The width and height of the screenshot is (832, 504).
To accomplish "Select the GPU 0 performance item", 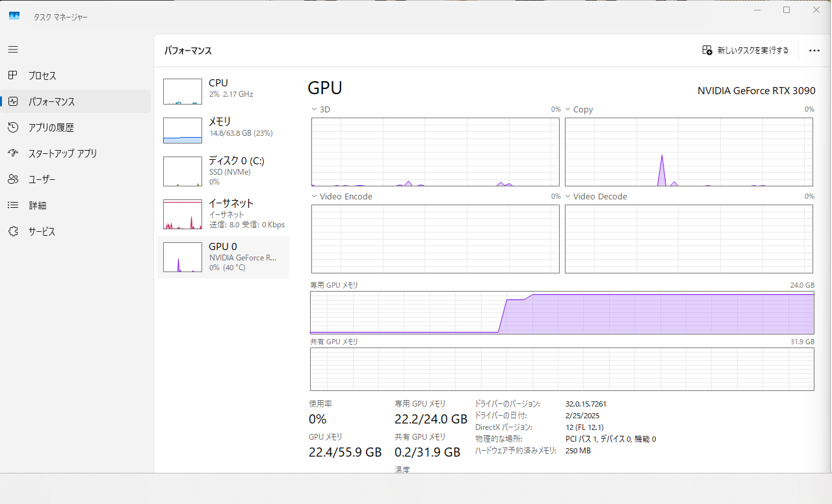I will [223, 257].
